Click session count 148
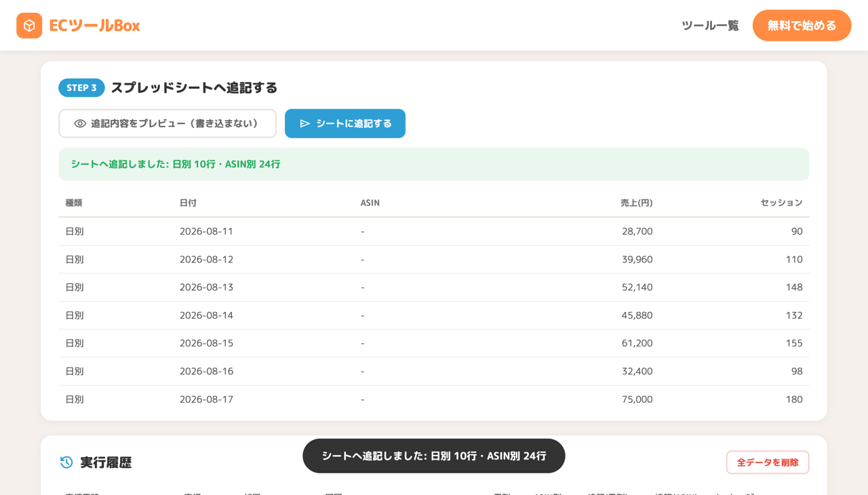The image size is (868, 495). tap(794, 287)
